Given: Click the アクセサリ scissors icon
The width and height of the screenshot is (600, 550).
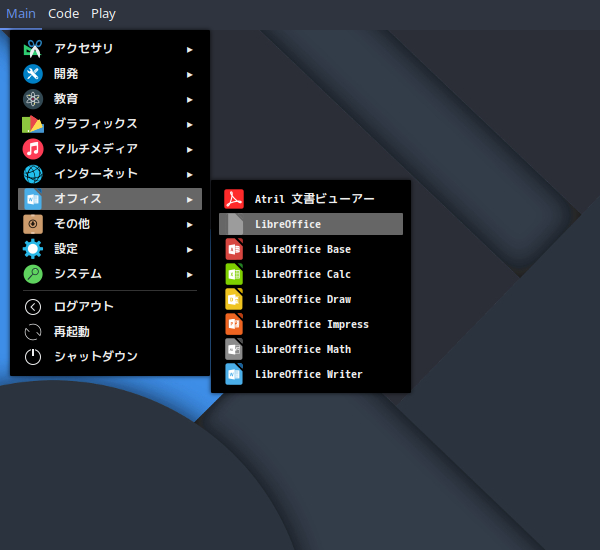Looking at the screenshot, I should (33, 49).
